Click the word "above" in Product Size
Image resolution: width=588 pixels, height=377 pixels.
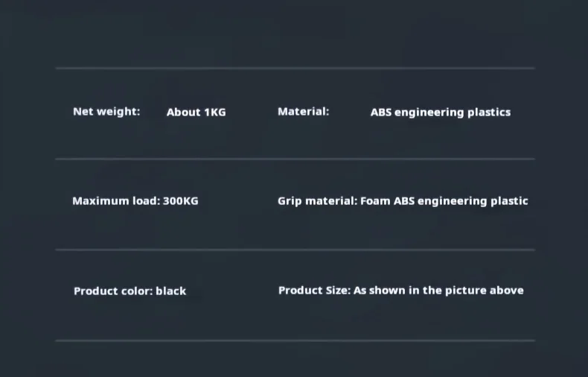click(506, 291)
